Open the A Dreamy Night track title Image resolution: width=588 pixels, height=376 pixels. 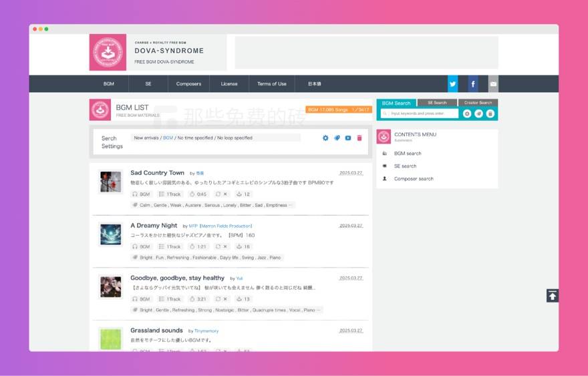point(154,225)
